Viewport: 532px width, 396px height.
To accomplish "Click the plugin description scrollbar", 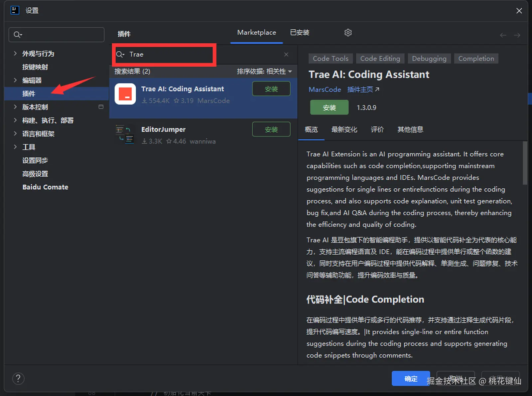I will click(525, 163).
